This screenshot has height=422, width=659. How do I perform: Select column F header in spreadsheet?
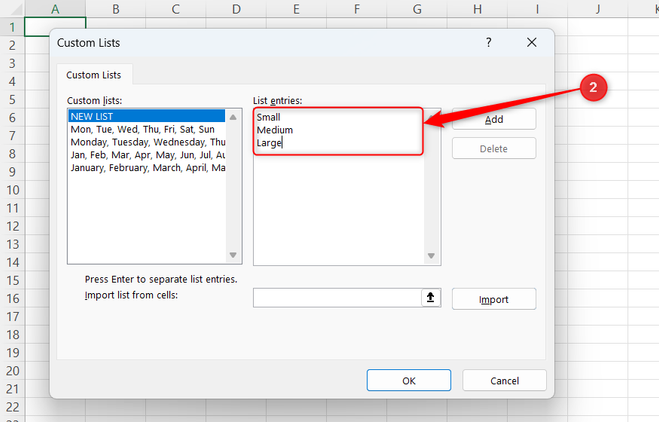click(x=357, y=9)
